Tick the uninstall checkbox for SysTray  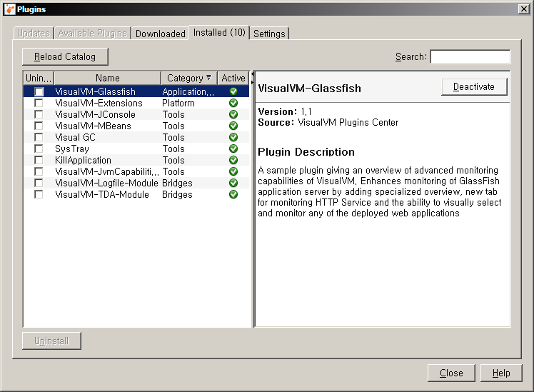tap(39, 149)
